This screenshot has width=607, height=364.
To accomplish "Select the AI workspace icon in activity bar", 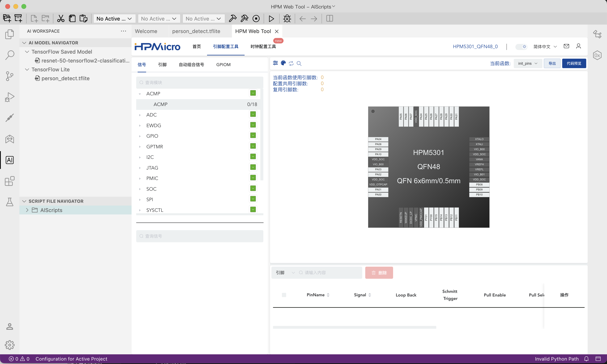I will [9, 160].
